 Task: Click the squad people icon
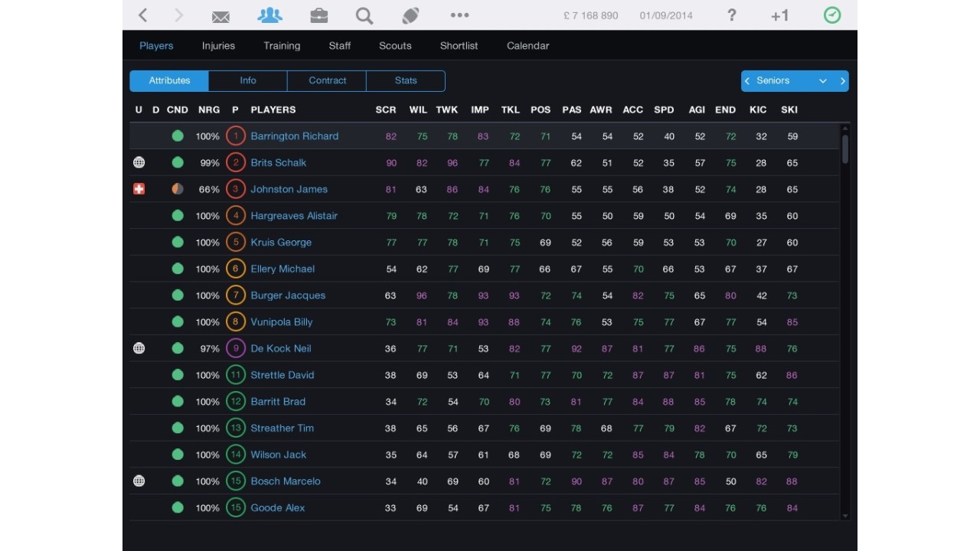point(269,15)
